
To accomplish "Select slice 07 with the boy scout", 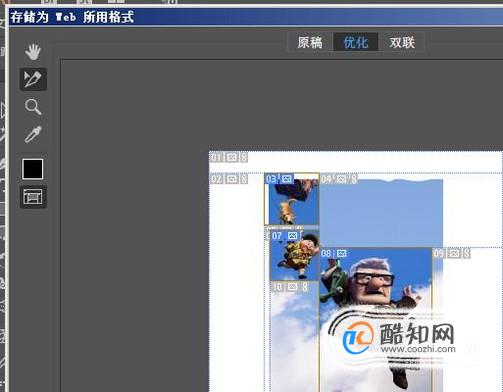I will [x=294, y=255].
